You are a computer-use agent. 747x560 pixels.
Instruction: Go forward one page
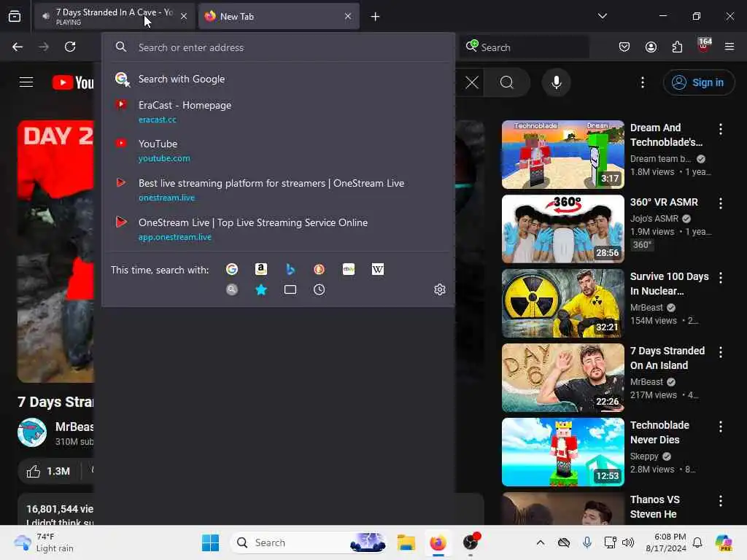(x=44, y=47)
